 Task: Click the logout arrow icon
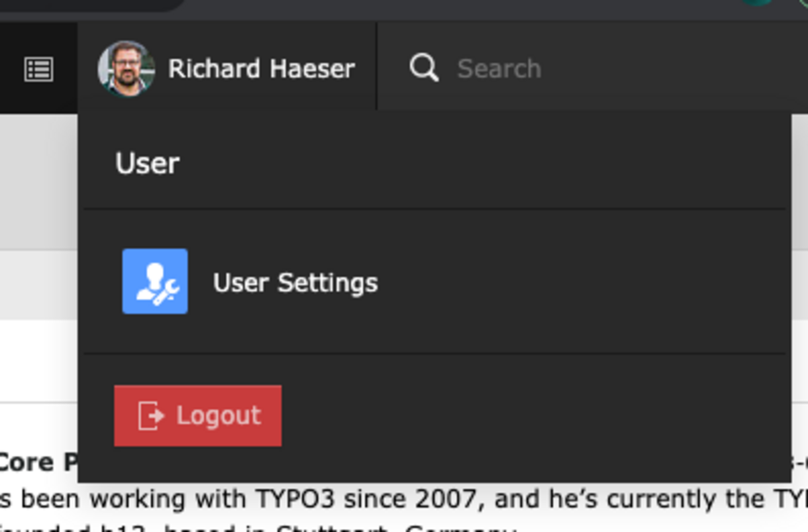pyautogui.click(x=151, y=416)
